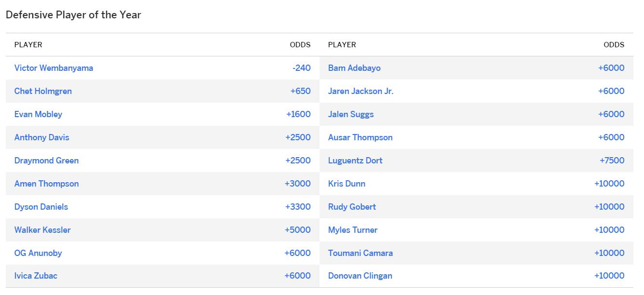Select Jalen Suggs in the table

coord(351,114)
